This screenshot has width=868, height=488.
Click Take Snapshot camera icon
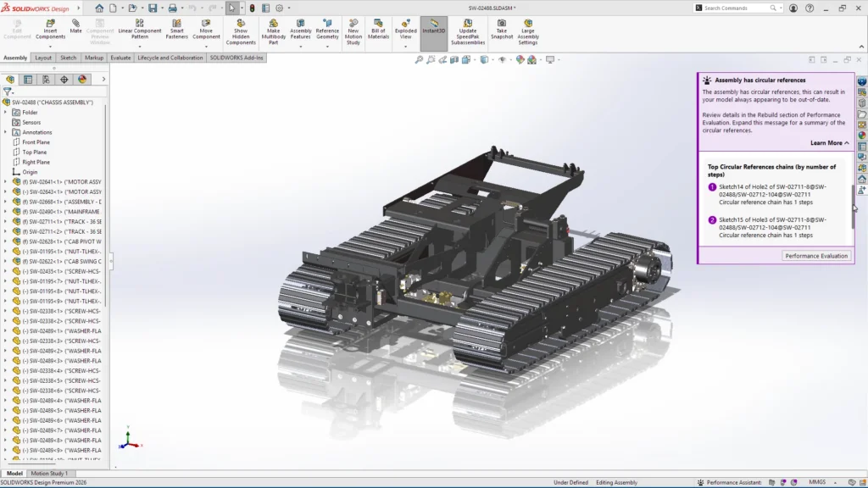click(x=502, y=26)
